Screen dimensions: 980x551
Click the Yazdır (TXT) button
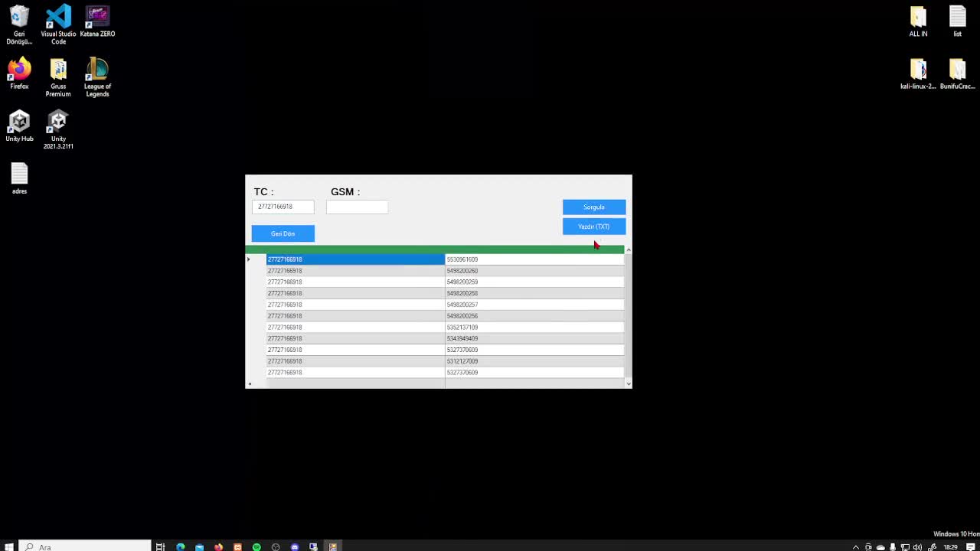click(x=594, y=227)
